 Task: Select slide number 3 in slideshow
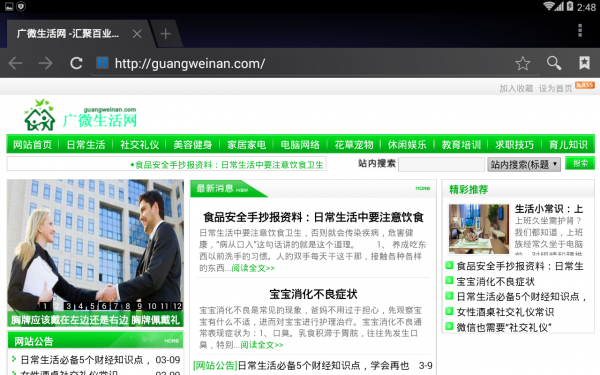68,306
